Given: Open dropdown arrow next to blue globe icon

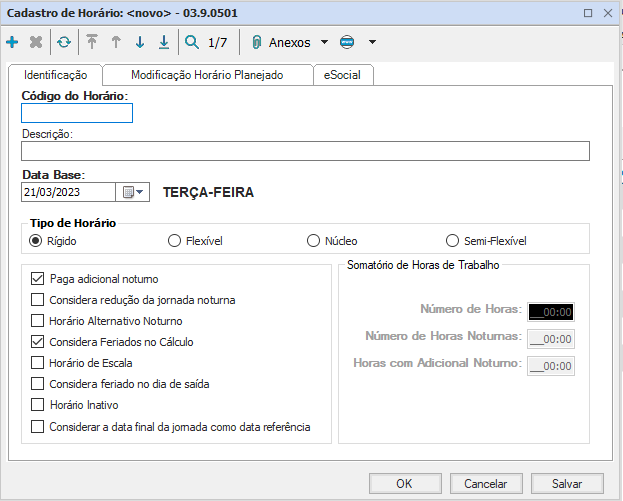Looking at the screenshot, I should (372, 43).
